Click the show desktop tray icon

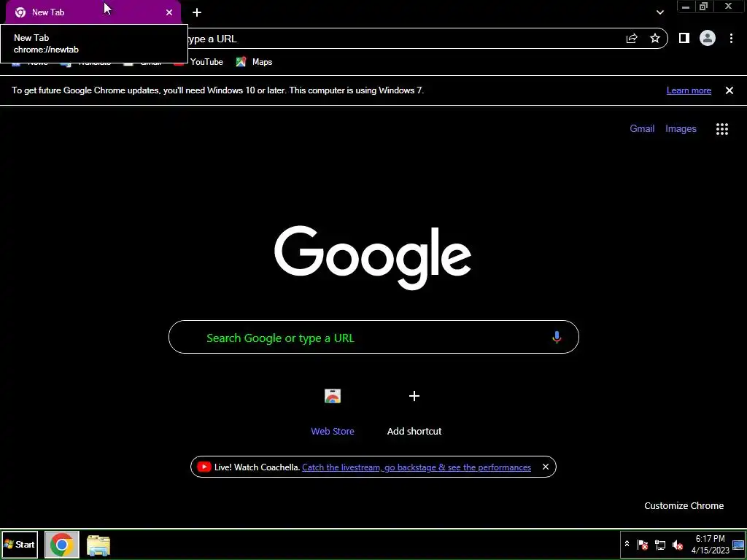coord(738,545)
